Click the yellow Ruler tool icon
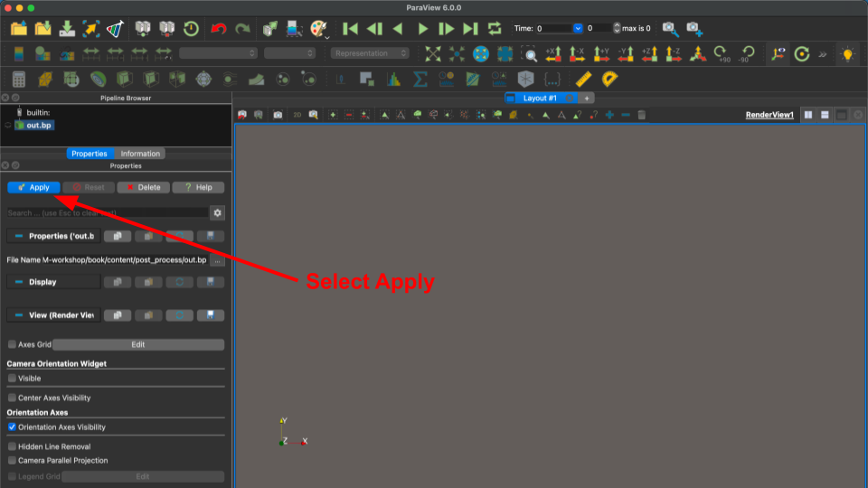The image size is (868, 488). pos(583,80)
